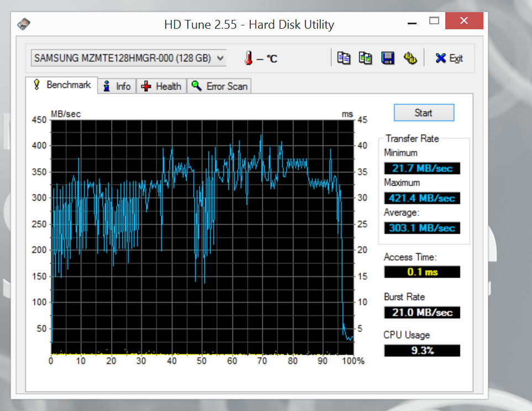Select the maximum value 421.4 MB/sec
This screenshot has width=532, height=411.
coord(422,198)
